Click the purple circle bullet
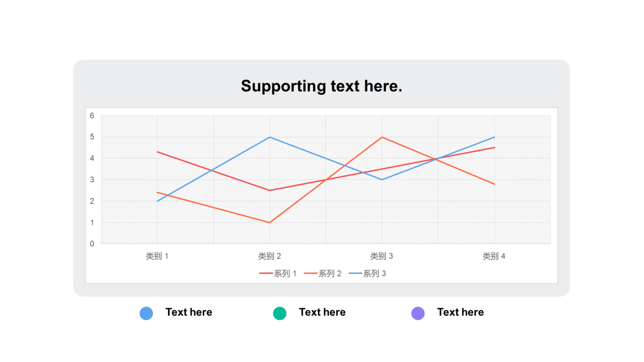This screenshot has height=362, width=644. tap(418, 313)
